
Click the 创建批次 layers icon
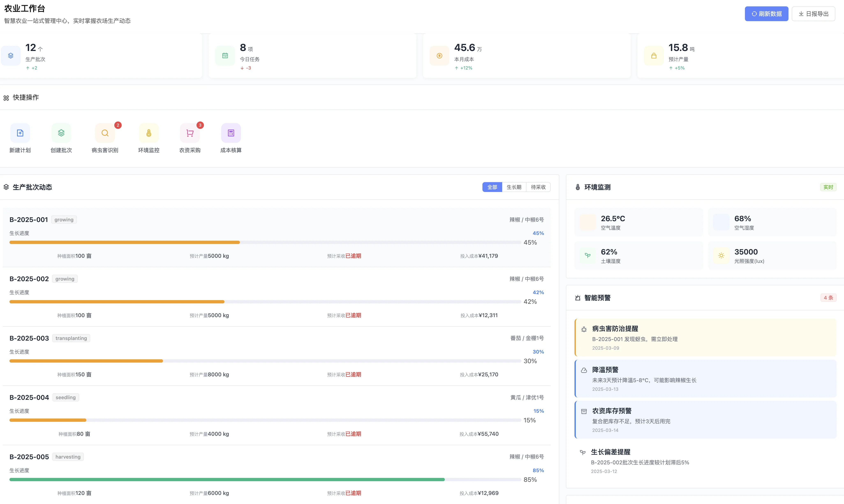point(61,133)
